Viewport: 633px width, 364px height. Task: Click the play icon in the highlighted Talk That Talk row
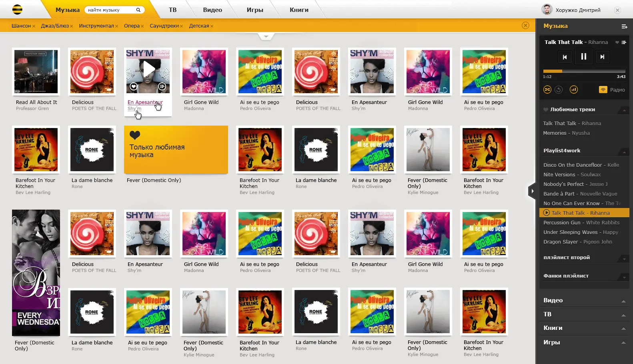click(x=547, y=213)
